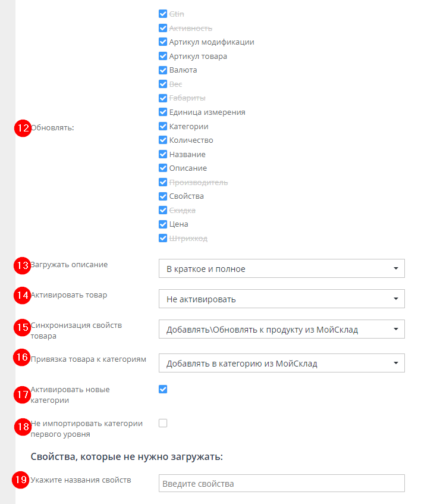
Task: Click the Введите свойства input field
Action: [x=281, y=484]
